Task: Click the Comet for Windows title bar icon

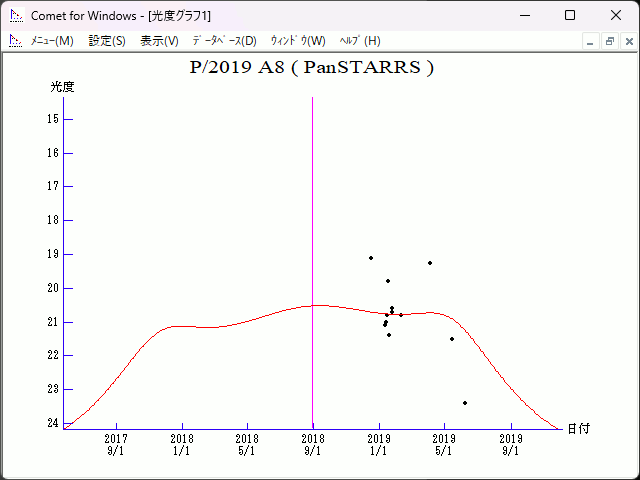Action: tap(15, 15)
